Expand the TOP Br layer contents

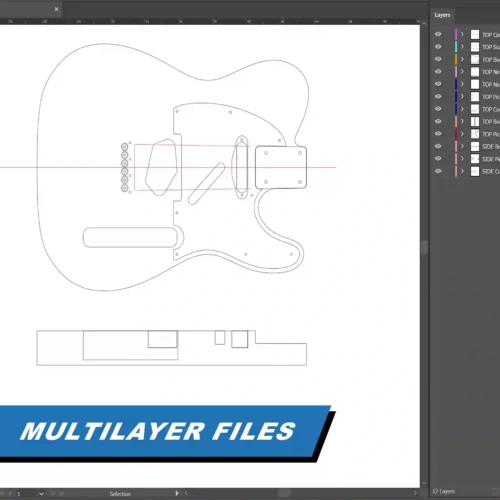pyautogui.click(x=462, y=121)
